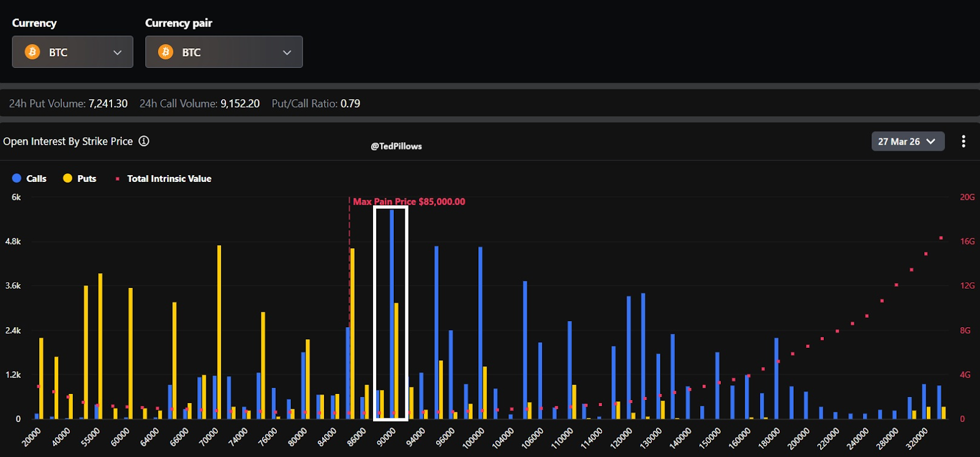Open the three-dot chart options menu
The image size is (980, 457).
click(963, 142)
